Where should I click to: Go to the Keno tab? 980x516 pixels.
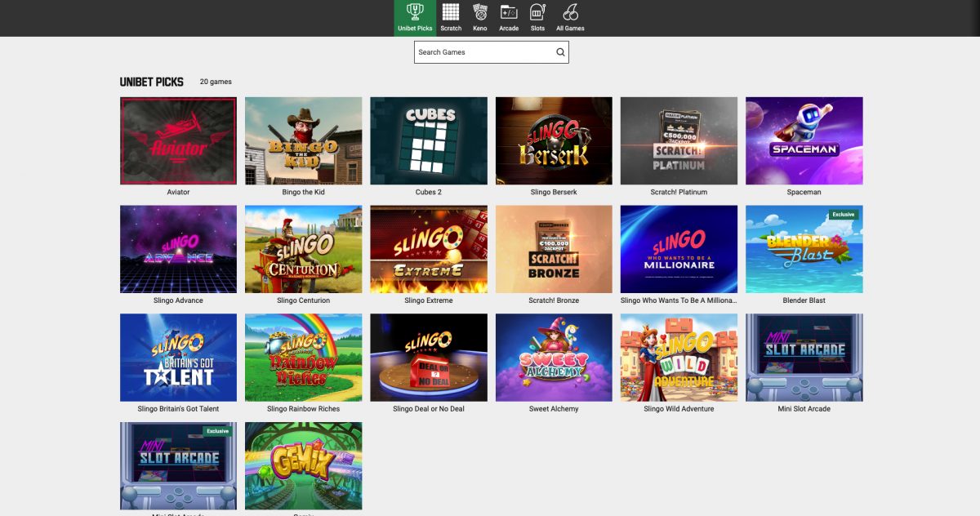tap(480, 18)
